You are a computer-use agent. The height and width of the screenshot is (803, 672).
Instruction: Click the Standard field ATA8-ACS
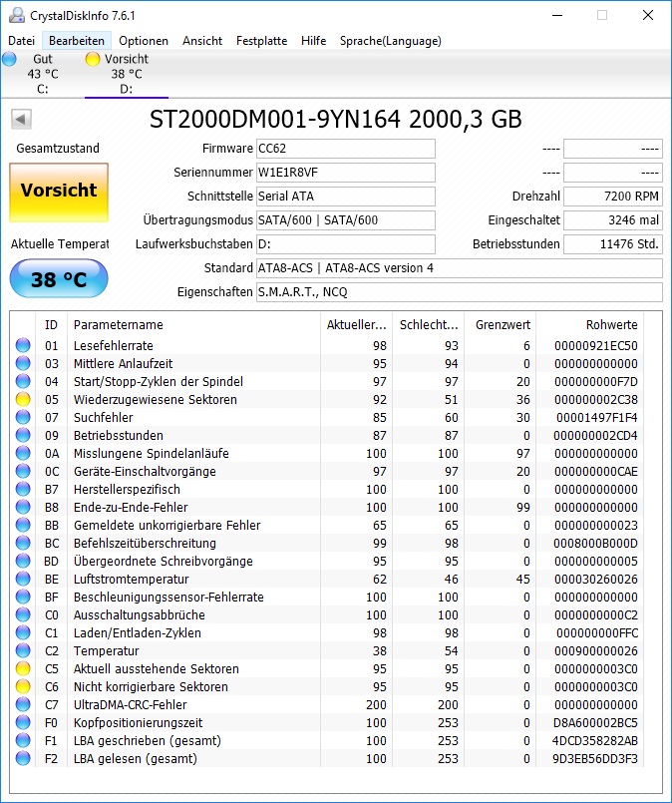(459, 268)
